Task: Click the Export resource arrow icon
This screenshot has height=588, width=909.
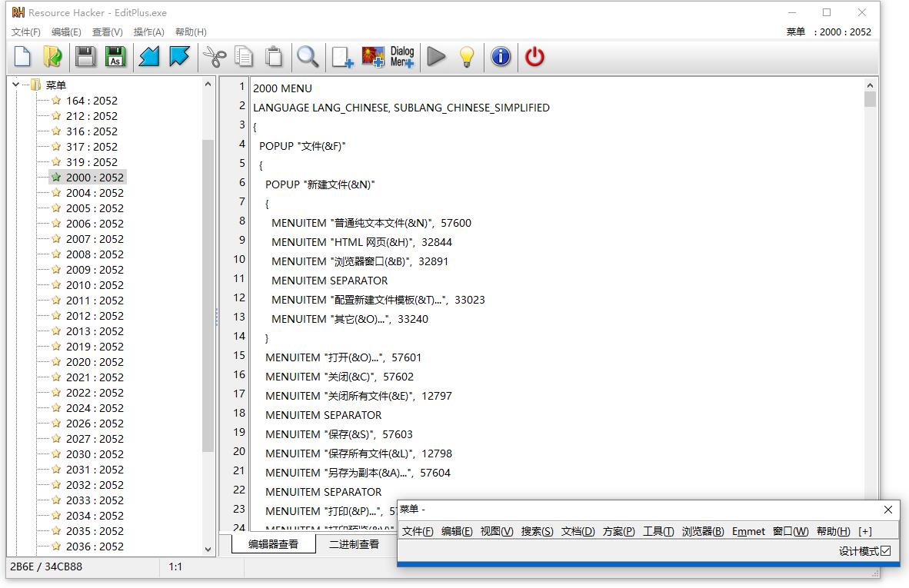Action: tap(179, 57)
